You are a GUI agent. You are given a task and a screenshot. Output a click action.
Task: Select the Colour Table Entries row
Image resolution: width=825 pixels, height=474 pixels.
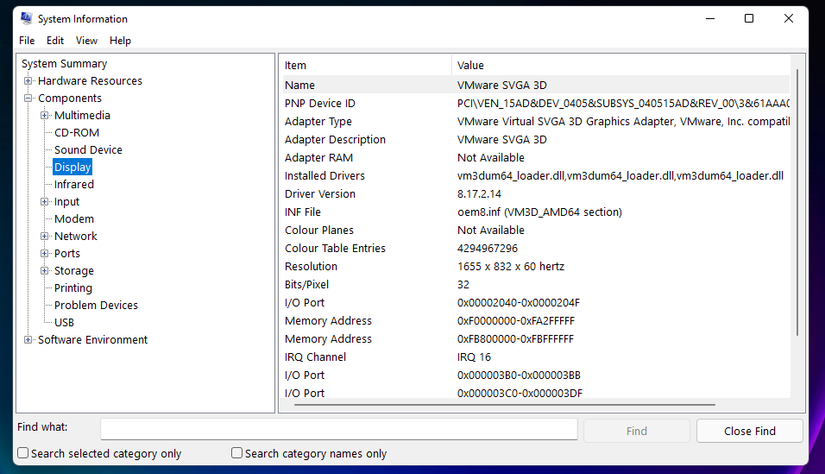[x=536, y=248]
